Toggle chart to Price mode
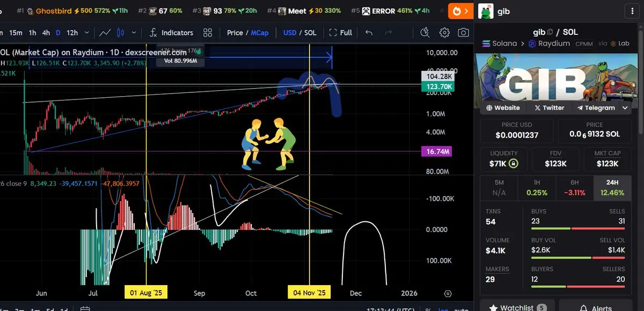The width and height of the screenshot is (644, 311). click(235, 33)
